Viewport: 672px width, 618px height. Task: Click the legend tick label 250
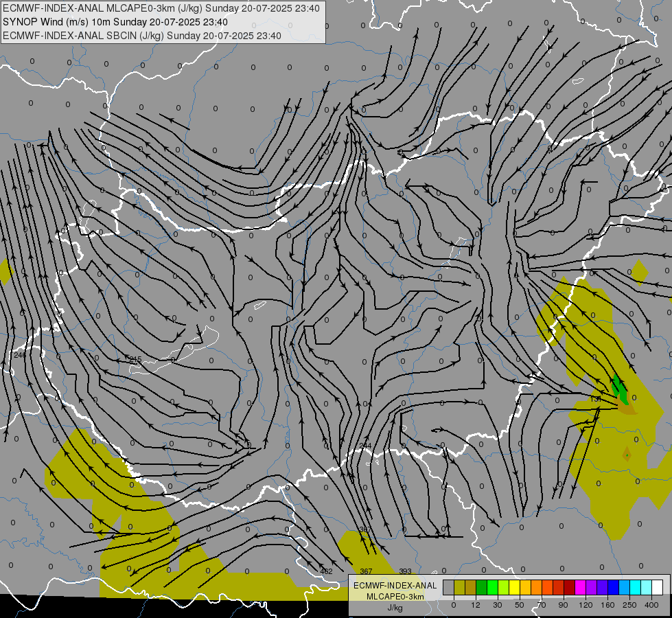coord(629,605)
